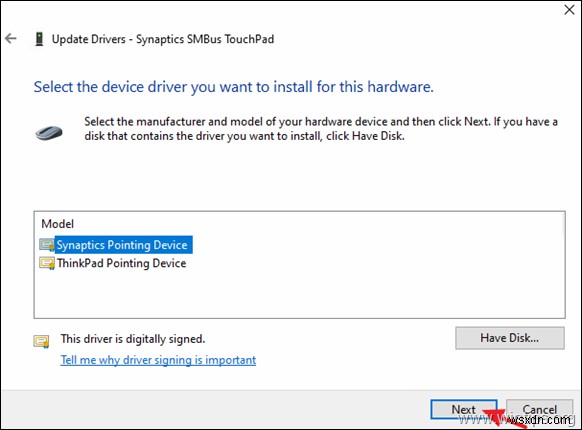Cancel the driver update
This screenshot has height=430, width=582.
tap(539, 409)
